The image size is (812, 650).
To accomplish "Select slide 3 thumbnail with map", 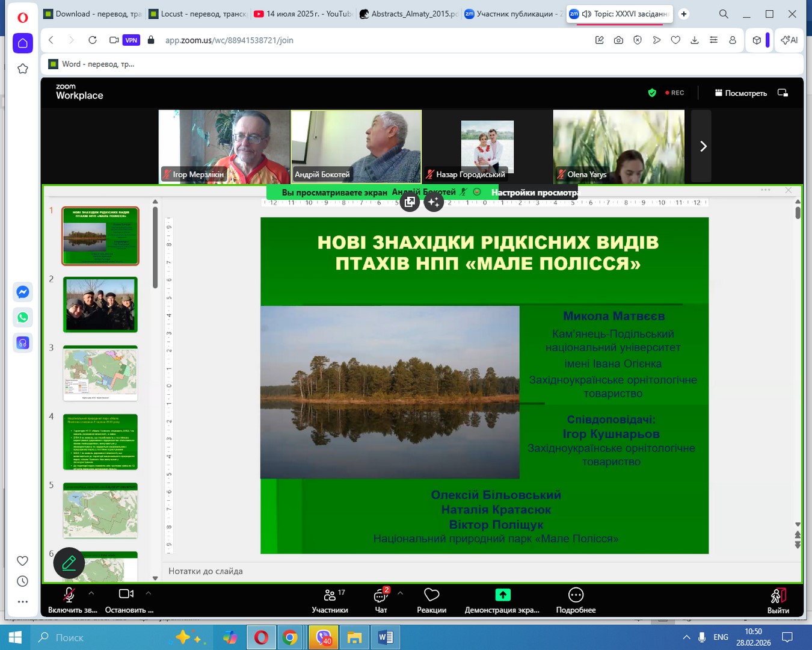I will pos(100,373).
